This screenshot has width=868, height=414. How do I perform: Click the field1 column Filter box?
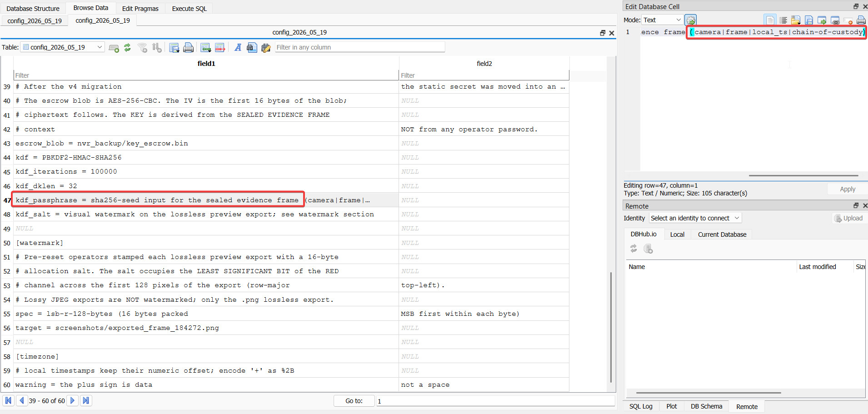pyautogui.click(x=206, y=75)
